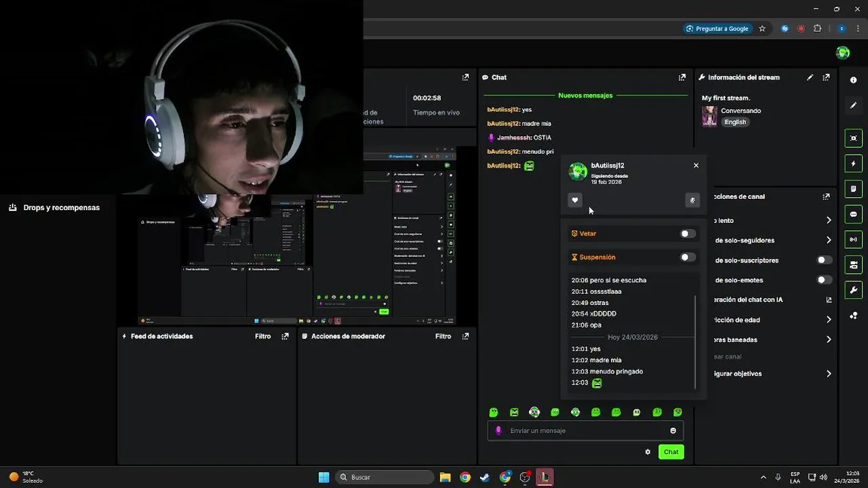The image size is (868, 488).
Task: Click the green Chat send button
Action: click(671, 452)
